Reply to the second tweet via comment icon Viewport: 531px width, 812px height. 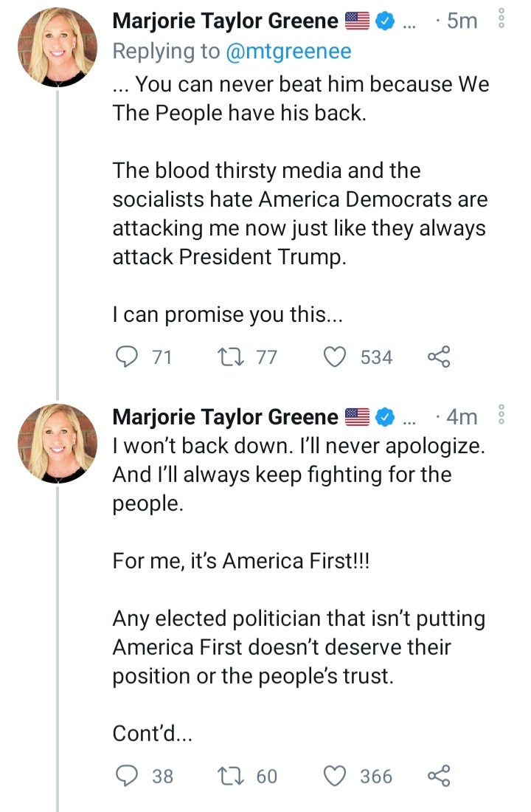point(128,776)
